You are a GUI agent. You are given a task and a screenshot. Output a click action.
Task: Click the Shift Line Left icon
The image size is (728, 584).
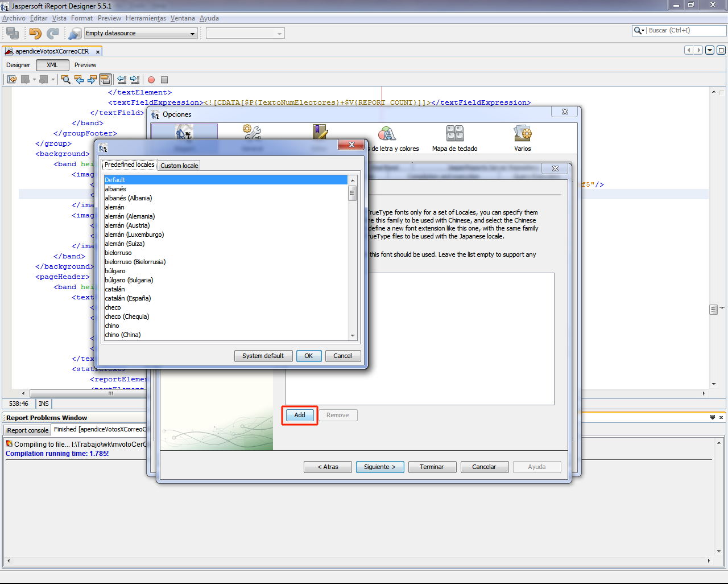point(122,80)
